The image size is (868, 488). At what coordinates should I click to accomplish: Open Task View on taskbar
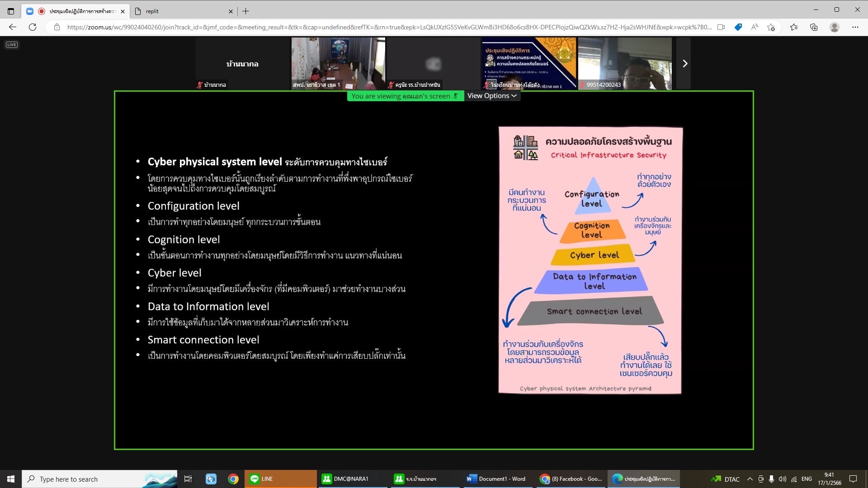tap(188, 479)
